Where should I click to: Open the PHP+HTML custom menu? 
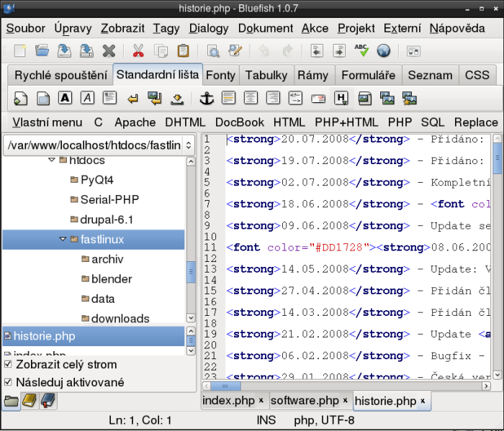[x=347, y=122]
